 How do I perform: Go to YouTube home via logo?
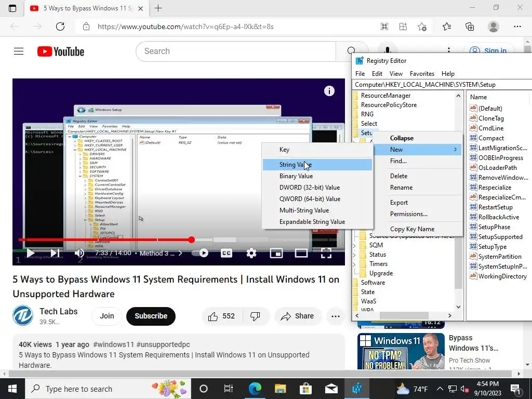[61, 51]
